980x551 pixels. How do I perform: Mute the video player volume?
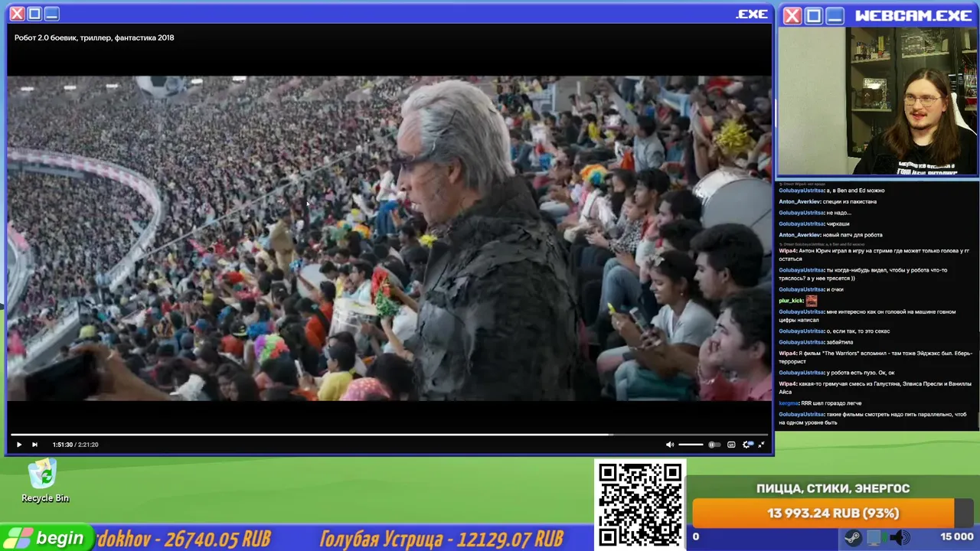[x=670, y=445]
